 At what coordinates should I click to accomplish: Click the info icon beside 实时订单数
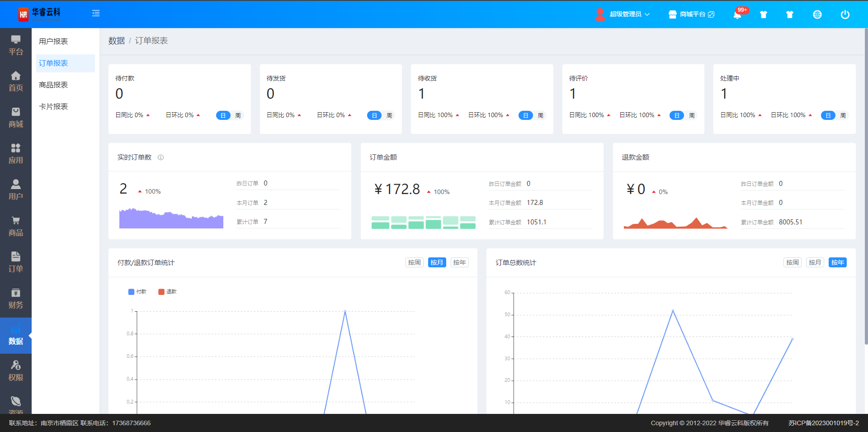click(160, 157)
